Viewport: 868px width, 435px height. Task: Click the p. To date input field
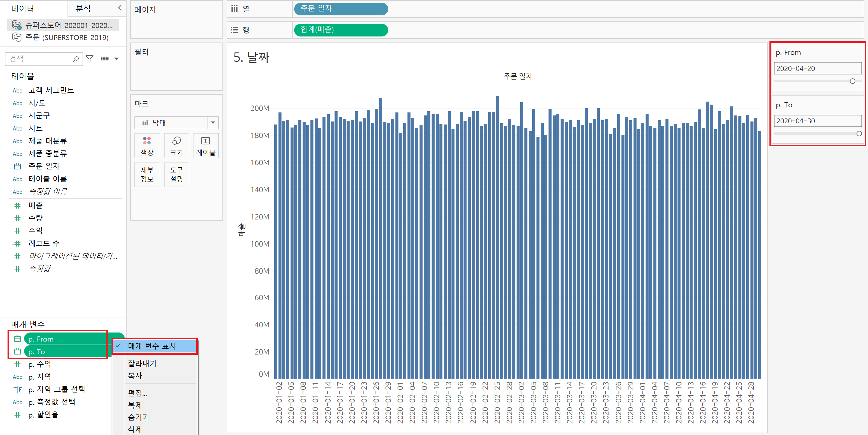[x=817, y=121]
